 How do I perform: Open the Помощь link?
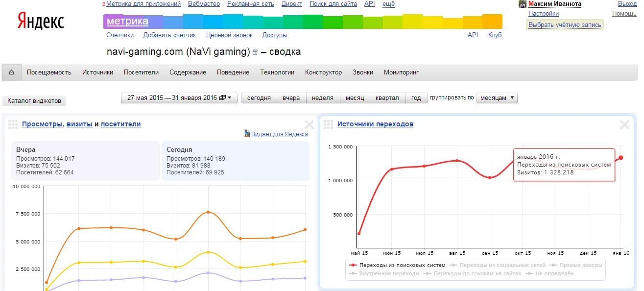pos(624,14)
